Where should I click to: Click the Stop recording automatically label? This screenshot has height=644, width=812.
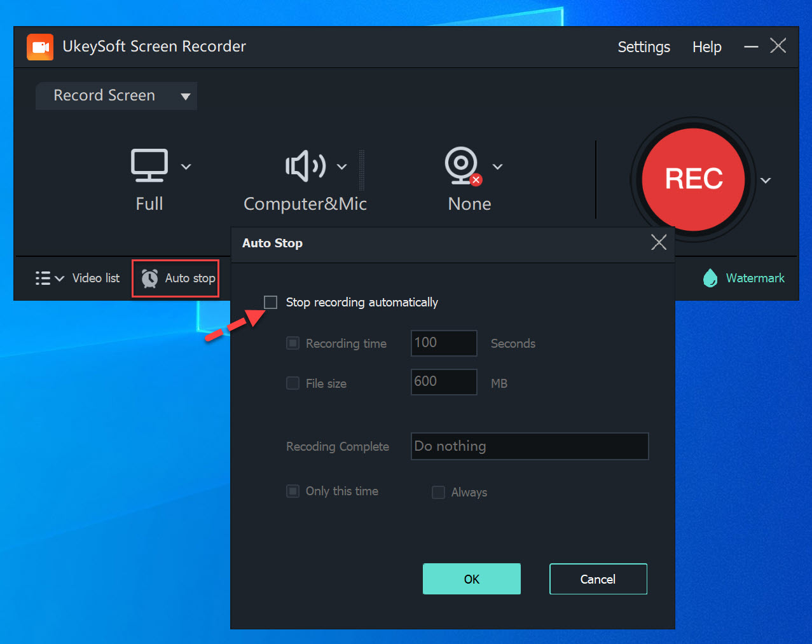click(362, 302)
